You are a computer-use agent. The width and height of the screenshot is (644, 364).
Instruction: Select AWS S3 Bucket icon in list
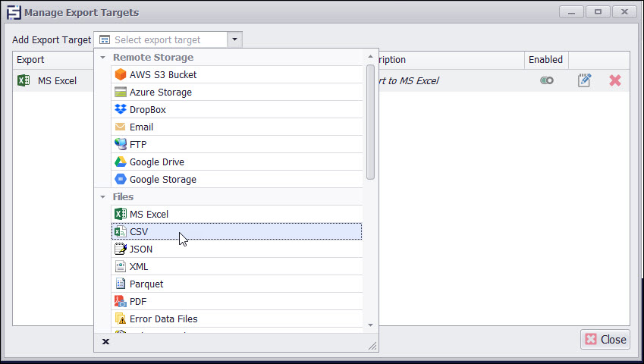tap(120, 74)
